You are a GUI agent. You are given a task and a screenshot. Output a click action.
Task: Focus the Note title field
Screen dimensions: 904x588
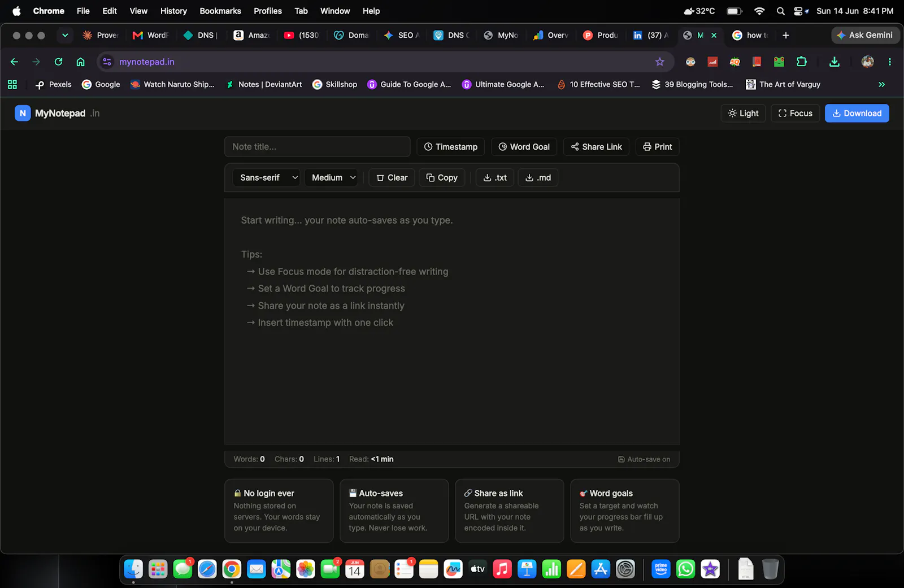tap(318, 147)
